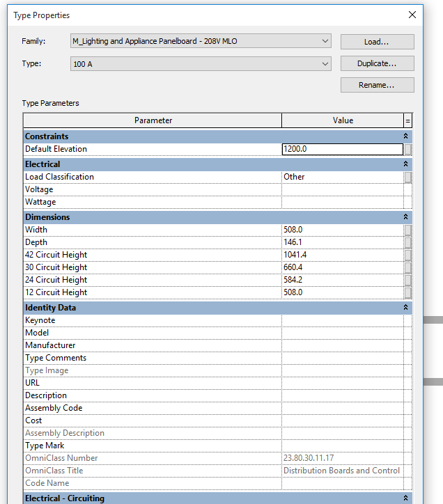Click the Wattage value cell
The width and height of the screenshot is (443, 504).
343,202
